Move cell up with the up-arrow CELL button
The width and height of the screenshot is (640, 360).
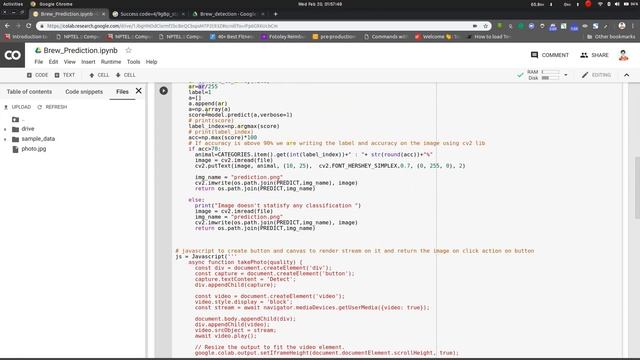[99, 75]
